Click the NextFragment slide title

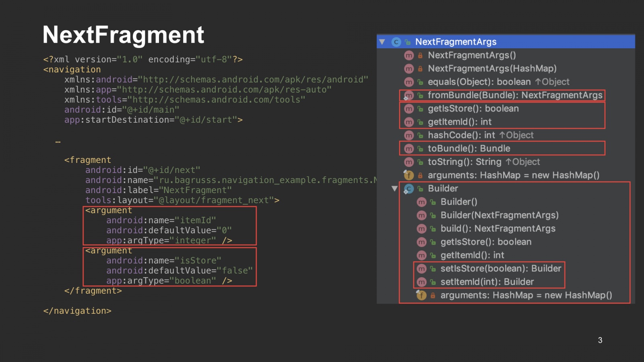124,35
